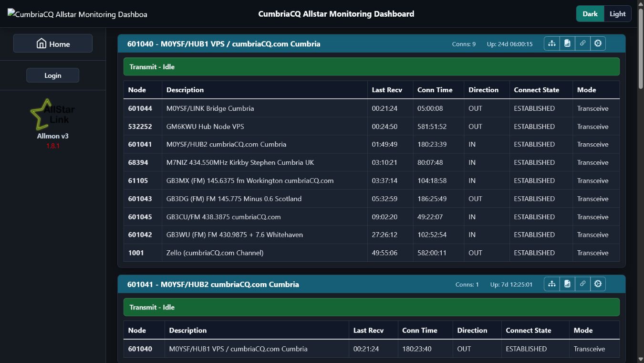
Task: Click the 'Conns: 1' indicator
Action: click(467, 284)
